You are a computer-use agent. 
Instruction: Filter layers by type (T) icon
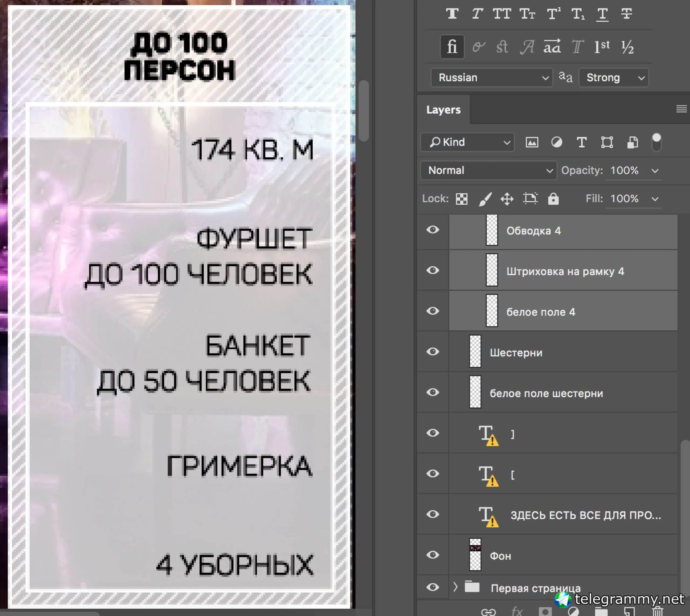click(581, 143)
